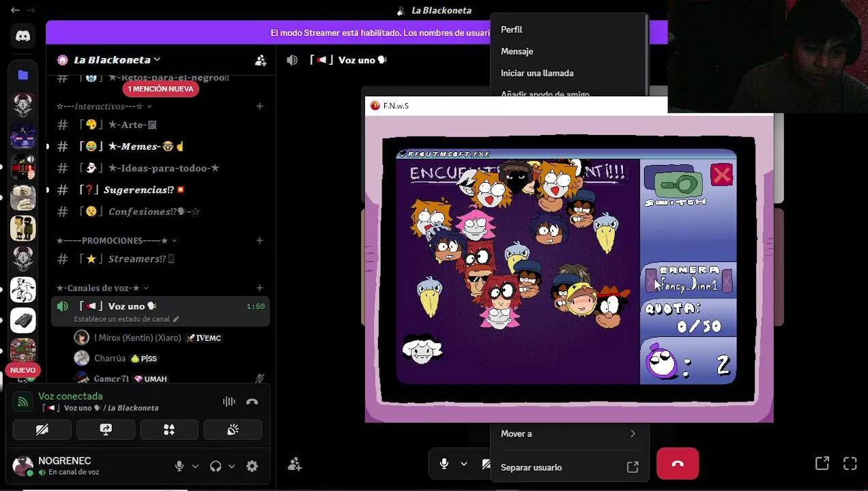Expand mic options arrow in call bar

click(x=464, y=464)
